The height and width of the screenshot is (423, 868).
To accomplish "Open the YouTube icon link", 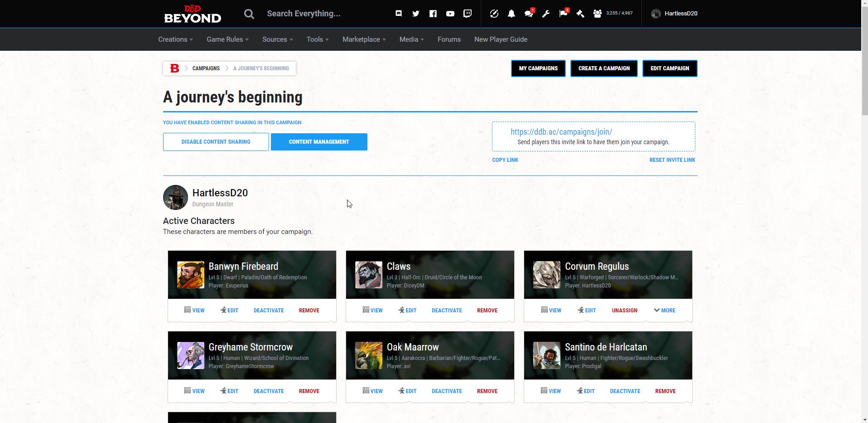I will [x=450, y=14].
